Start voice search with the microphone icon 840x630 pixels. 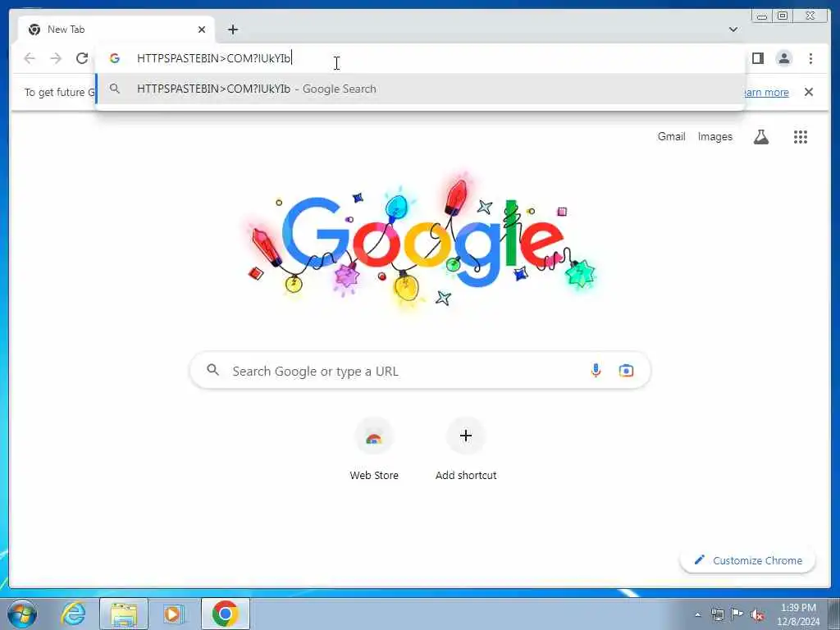click(596, 370)
